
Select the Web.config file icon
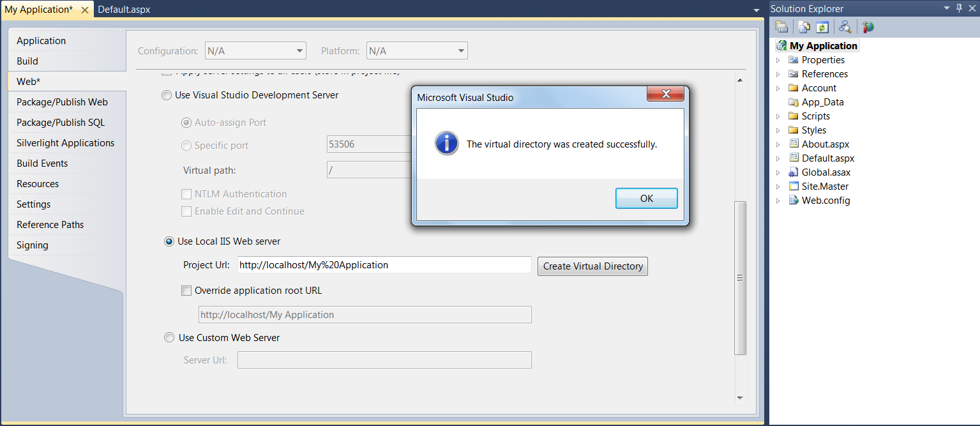pyautogui.click(x=794, y=201)
